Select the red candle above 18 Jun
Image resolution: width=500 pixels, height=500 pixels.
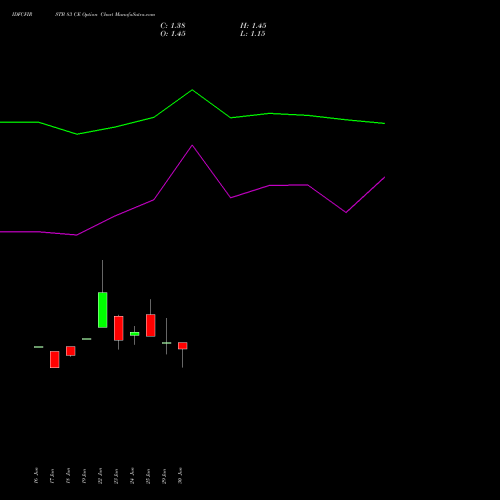tap(71, 351)
